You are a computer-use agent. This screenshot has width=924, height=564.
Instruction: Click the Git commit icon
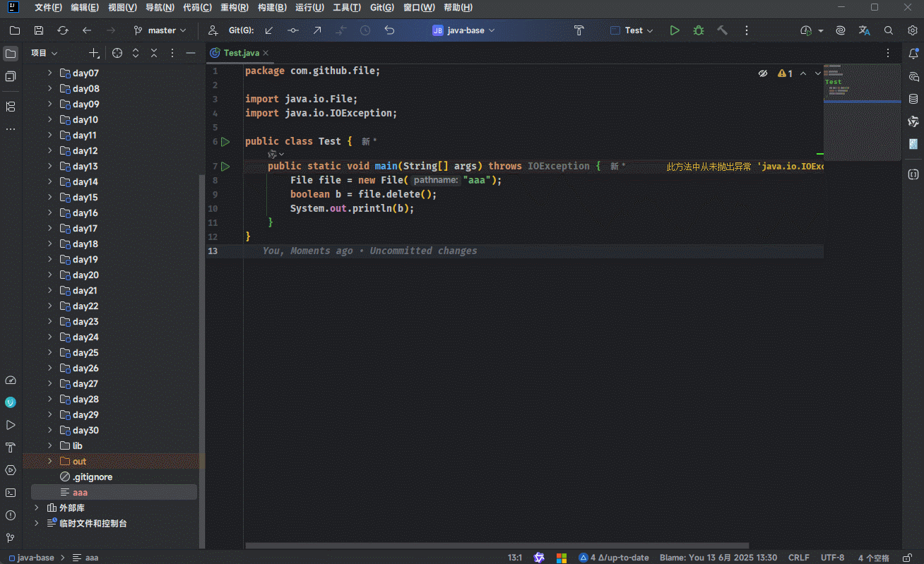[292, 30]
